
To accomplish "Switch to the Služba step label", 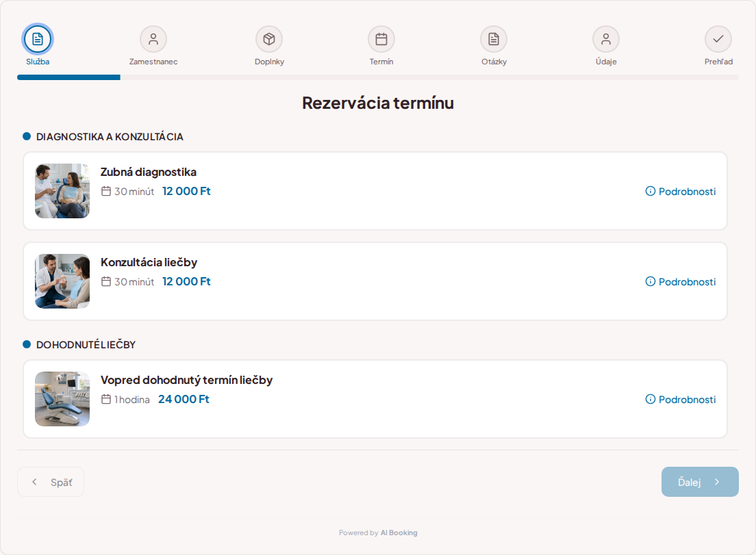I will 38,62.
